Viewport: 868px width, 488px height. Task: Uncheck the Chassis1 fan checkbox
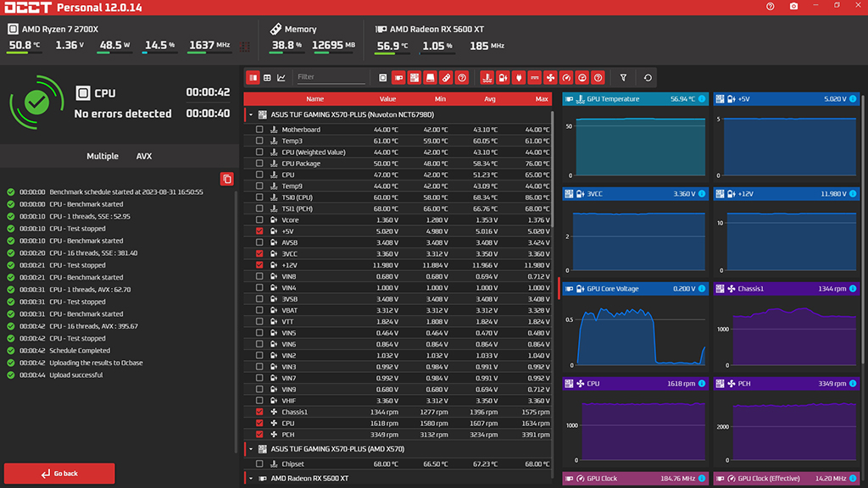(259, 412)
